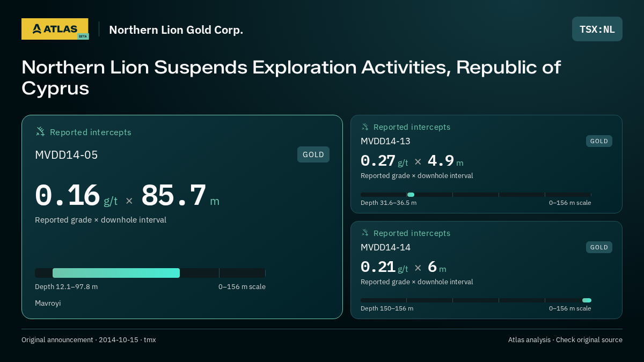Click the 4.9 m interval value

click(445, 161)
